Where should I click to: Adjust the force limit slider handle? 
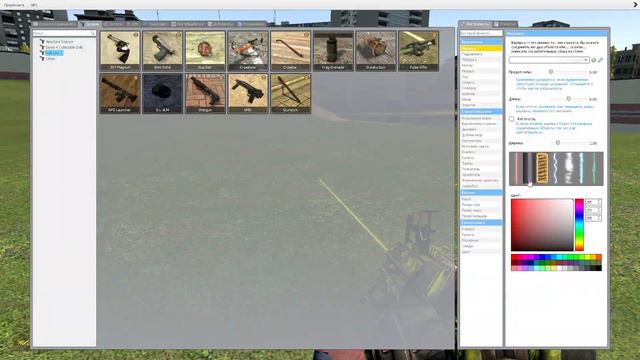coord(551,72)
